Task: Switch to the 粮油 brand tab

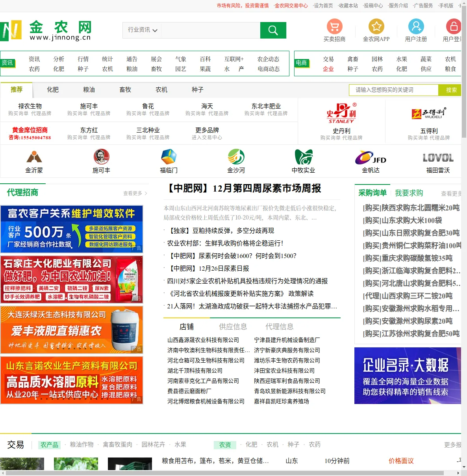Action: [x=89, y=90]
